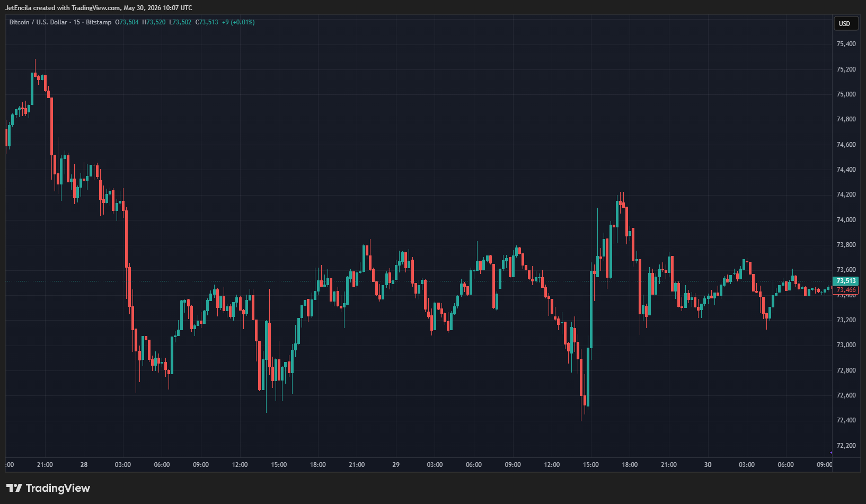Image resolution: width=866 pixels, height=504 pixels.
Task: Click the 75,200 price scale label
Action: pos(846,69)
